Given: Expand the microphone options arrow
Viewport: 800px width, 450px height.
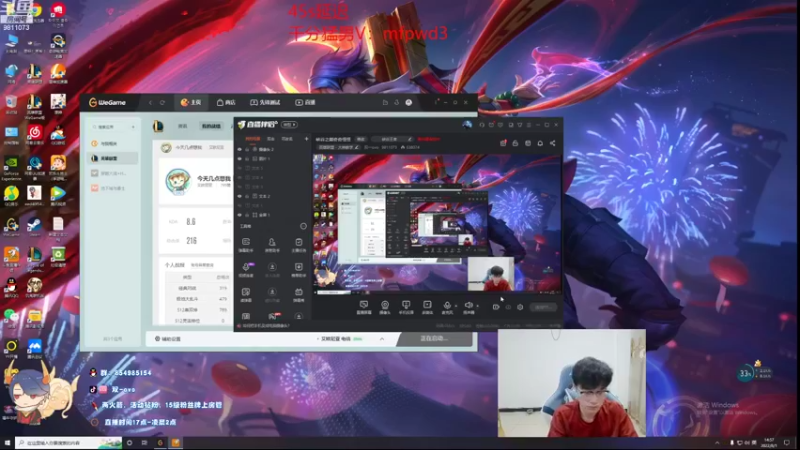Looking at the screenshot, I should (456, 306).
